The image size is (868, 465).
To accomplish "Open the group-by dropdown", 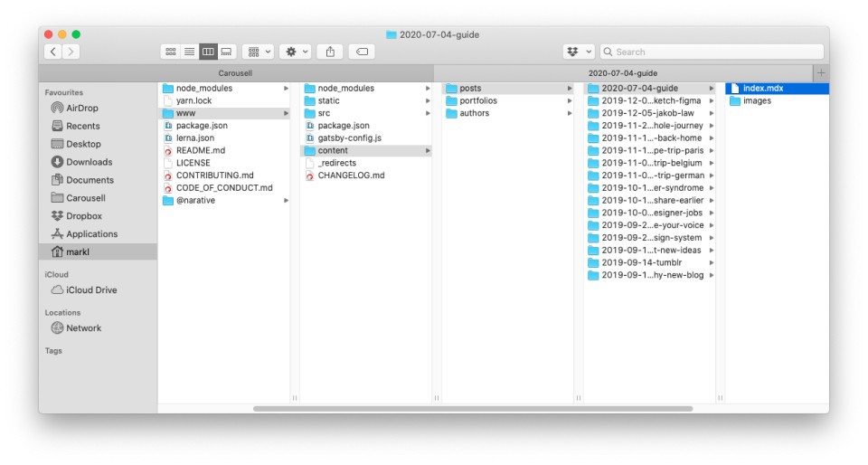I will pos(258,52).
